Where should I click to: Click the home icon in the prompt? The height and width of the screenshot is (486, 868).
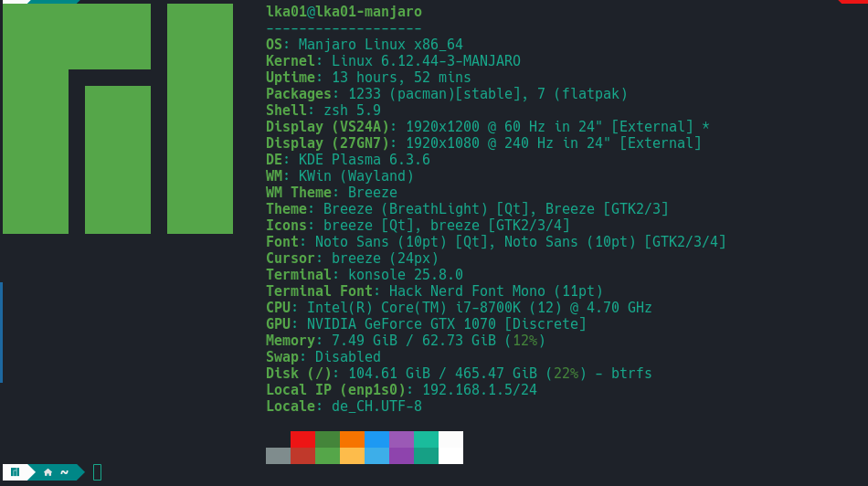click(x=48, y=472)
